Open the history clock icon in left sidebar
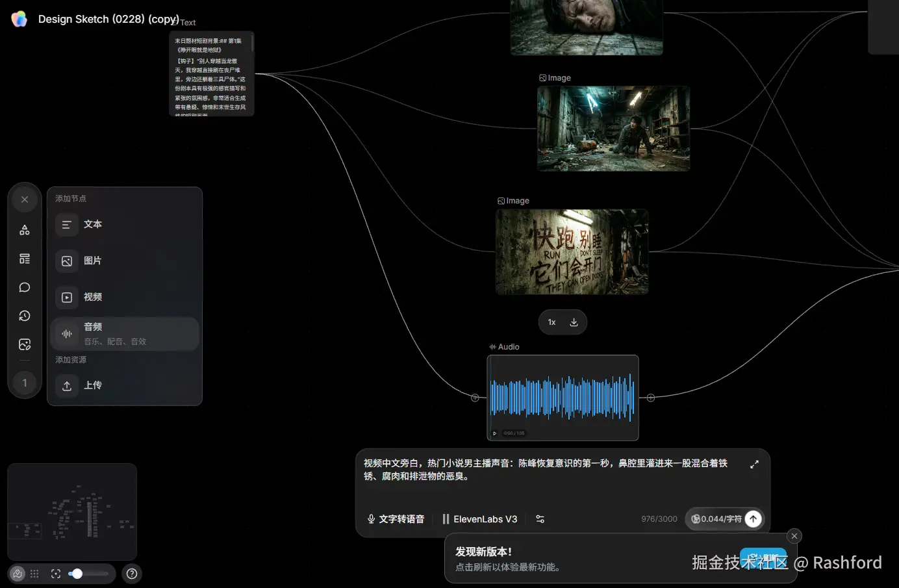 coord(25,316)
